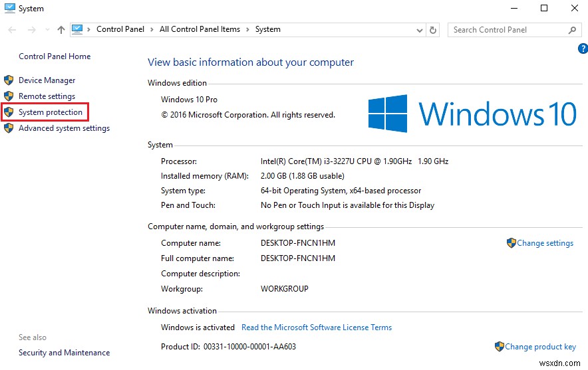Click Change product key link

coord(540,347)
